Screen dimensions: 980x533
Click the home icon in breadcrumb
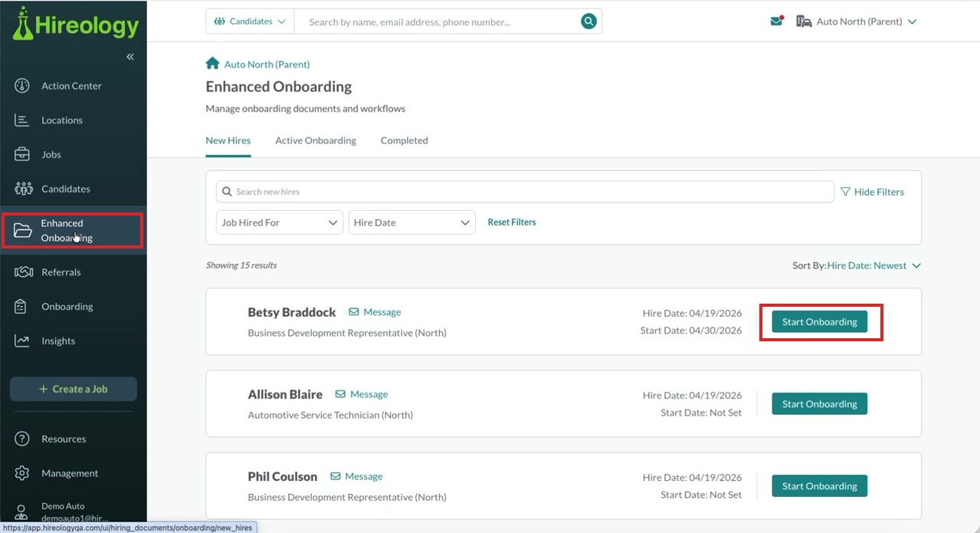(x=212, y=64)
